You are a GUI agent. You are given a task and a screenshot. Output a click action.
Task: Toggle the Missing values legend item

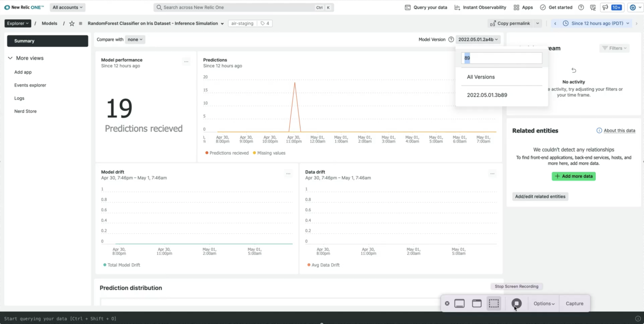tap(269, 153)
